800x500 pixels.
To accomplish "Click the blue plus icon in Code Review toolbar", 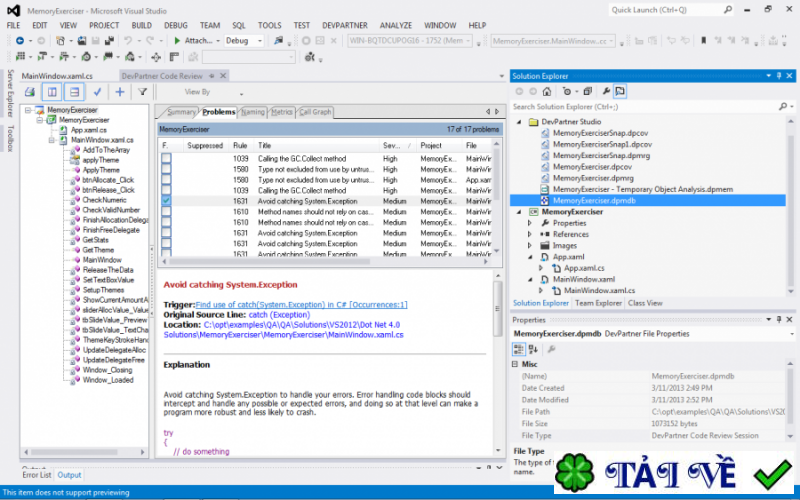I will pos(120,91).
